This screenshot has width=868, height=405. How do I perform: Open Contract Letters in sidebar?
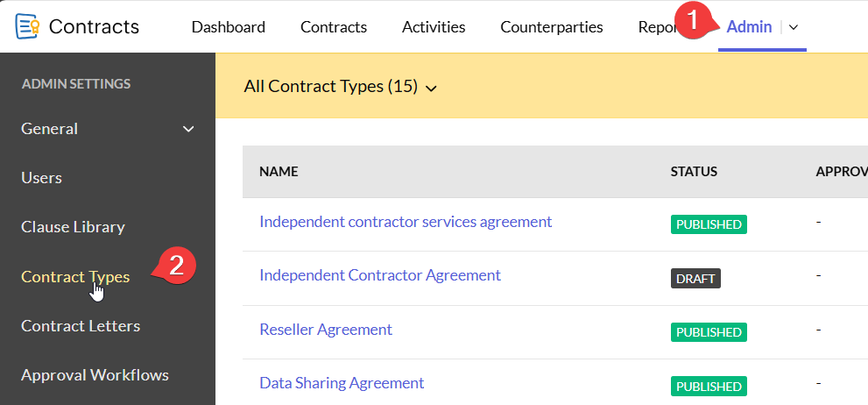pyautogui.click(x=80, y=326)
